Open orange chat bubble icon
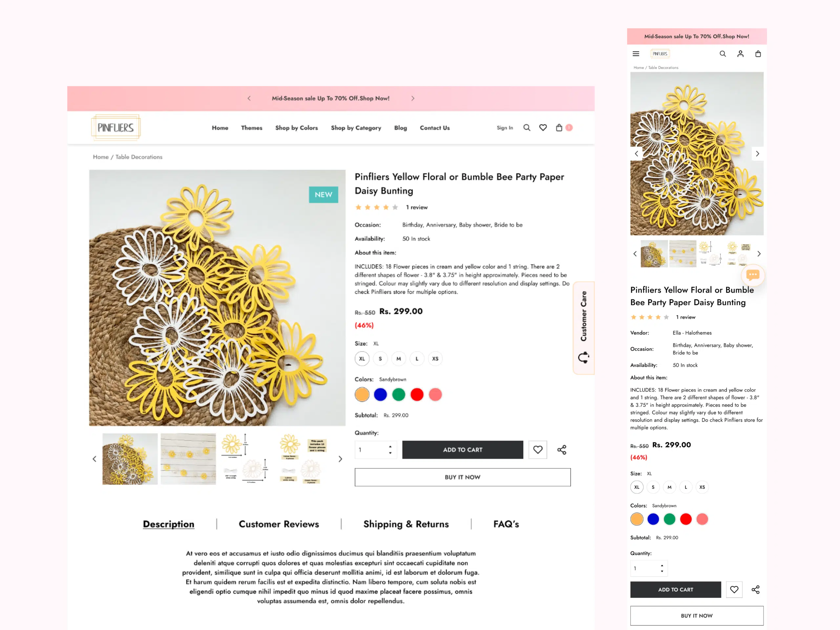Image resolution: width=840 pixels, height=630 pixels. point(753,275)
